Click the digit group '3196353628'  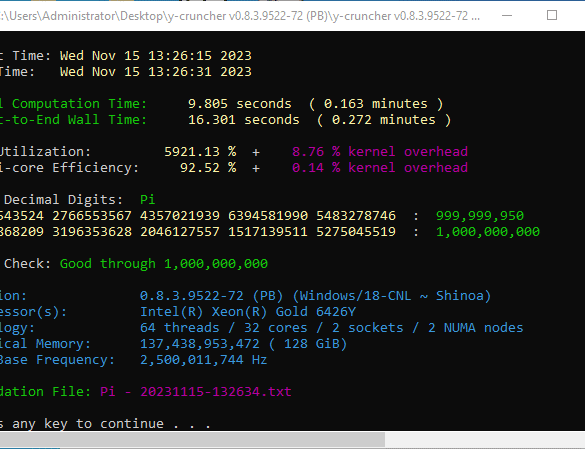click(x=92, y=232)
